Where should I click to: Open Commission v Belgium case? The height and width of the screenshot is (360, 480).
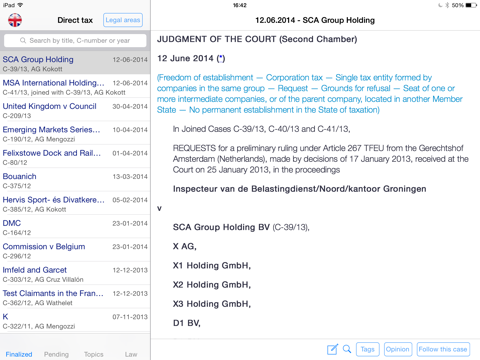(x=75, y=250)
